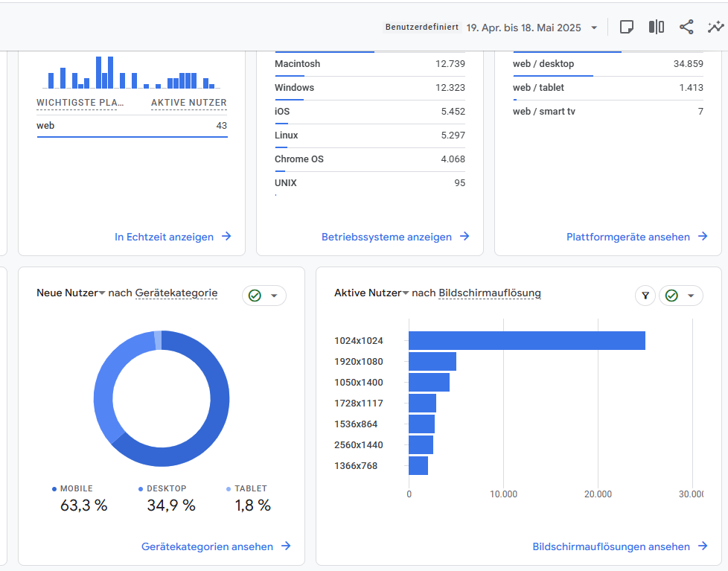Screen dimensions: 728x571
Task: Open the Betriebssysteme anzeigen link
Action: (x=386, y=237)
